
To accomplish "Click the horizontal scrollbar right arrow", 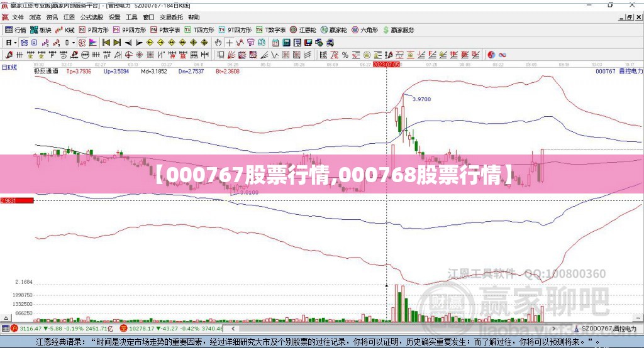I will click(553, 329).
